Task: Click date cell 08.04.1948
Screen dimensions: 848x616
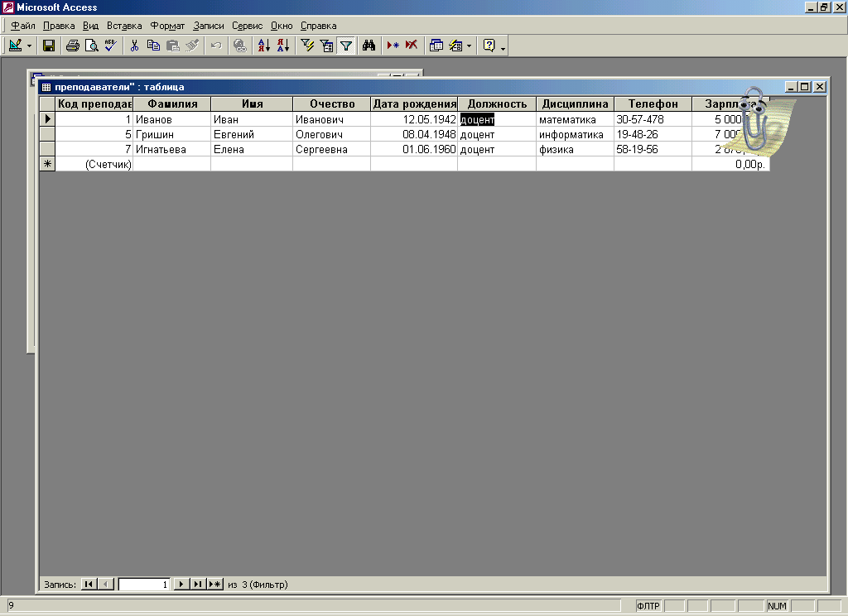Action: click(414, 134)
